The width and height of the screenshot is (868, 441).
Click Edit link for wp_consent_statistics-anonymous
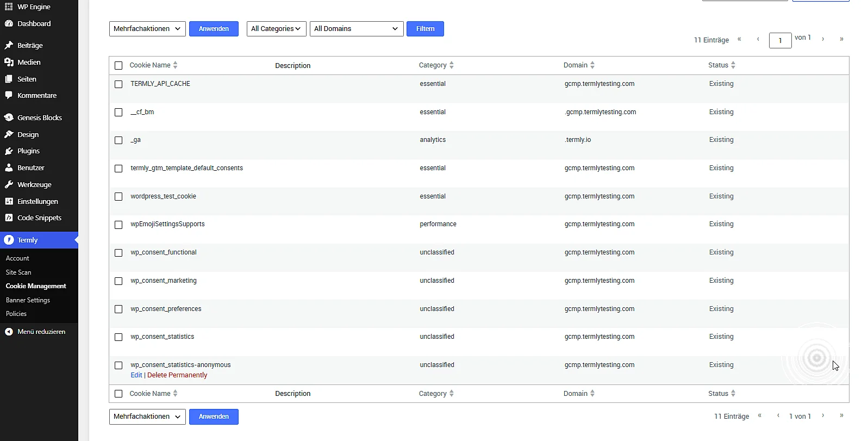pos(136,375)
